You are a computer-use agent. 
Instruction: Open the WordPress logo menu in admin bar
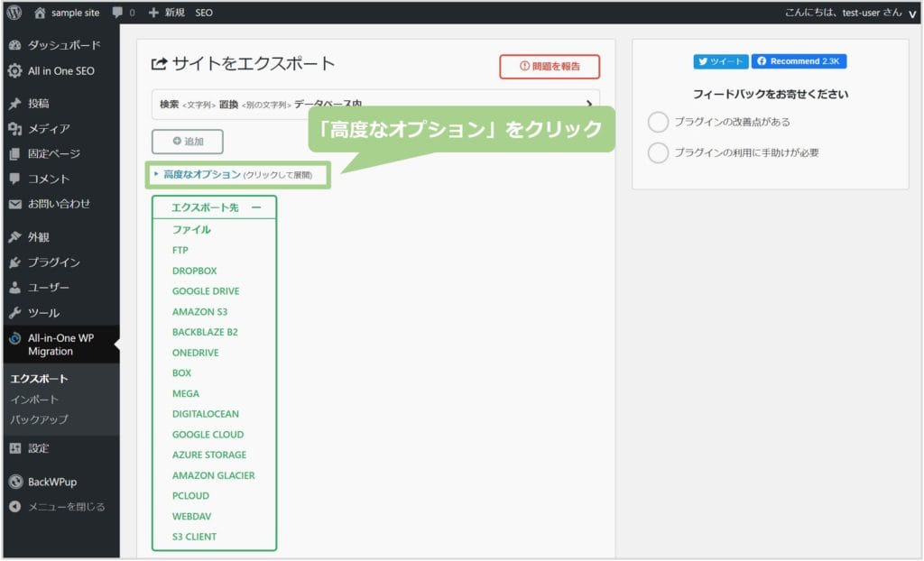pos(13,13)
